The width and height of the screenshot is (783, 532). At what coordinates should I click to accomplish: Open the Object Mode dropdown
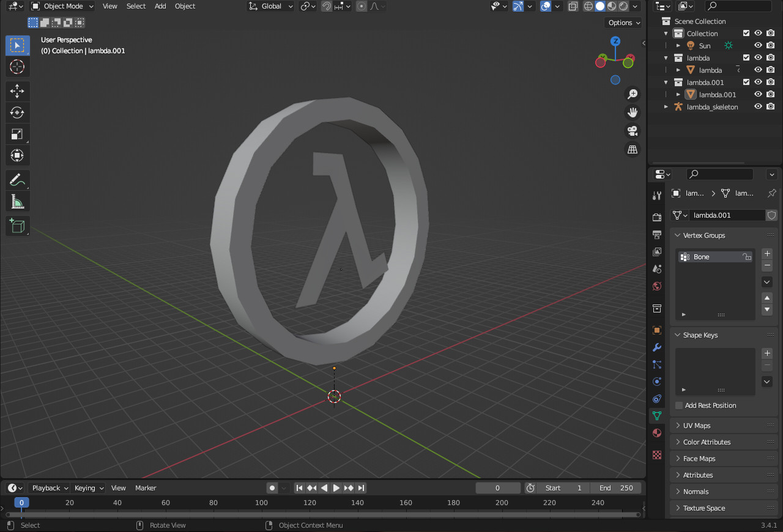[62, 6]
